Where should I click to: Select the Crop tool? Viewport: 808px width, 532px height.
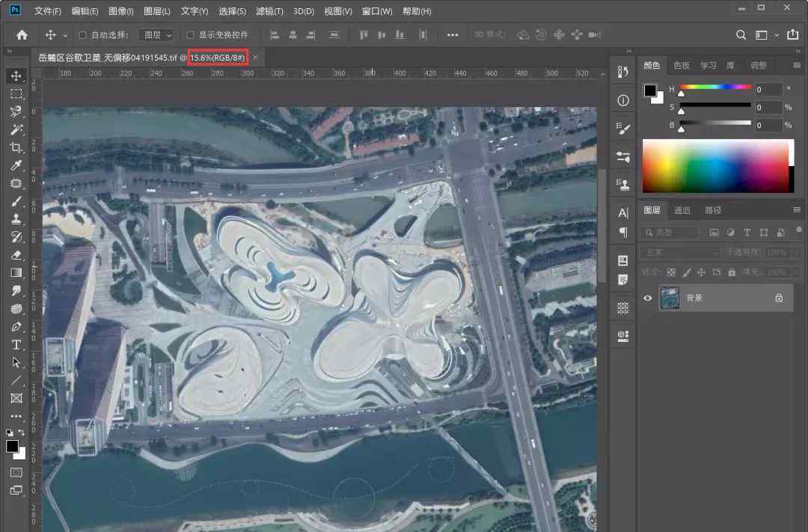[x=16, y=147]
